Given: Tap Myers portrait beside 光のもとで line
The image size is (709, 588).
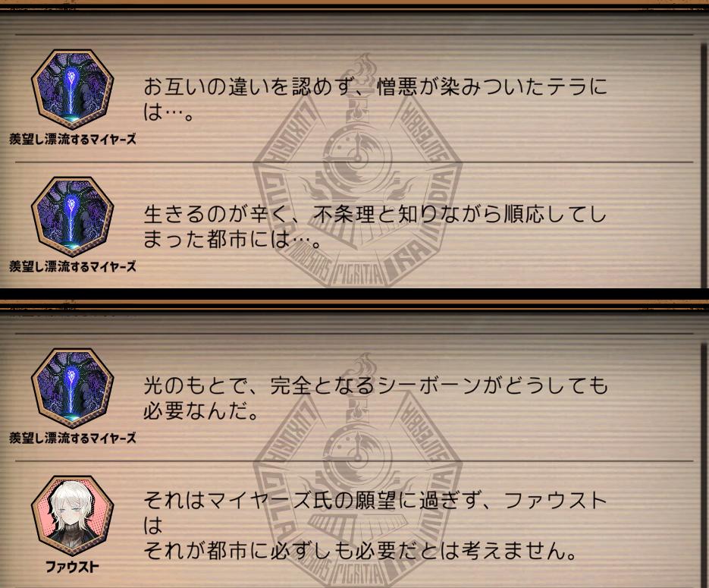Looking at the screenshot, I should (72, 388).
